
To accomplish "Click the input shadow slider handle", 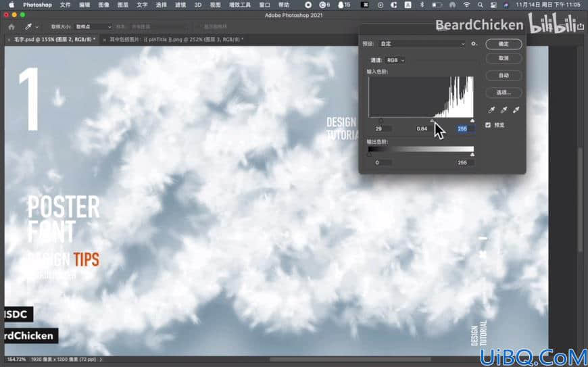I will (x=381, y=121).
